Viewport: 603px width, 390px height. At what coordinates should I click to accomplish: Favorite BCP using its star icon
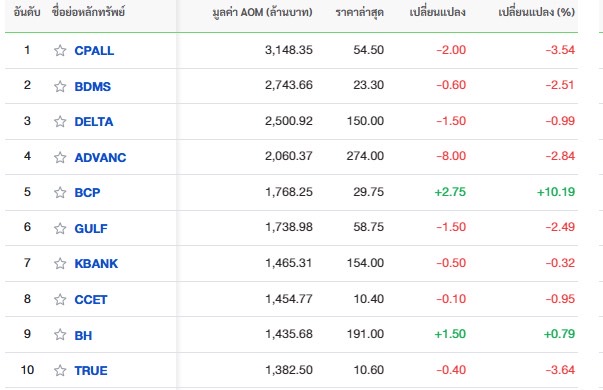(60, 192)
